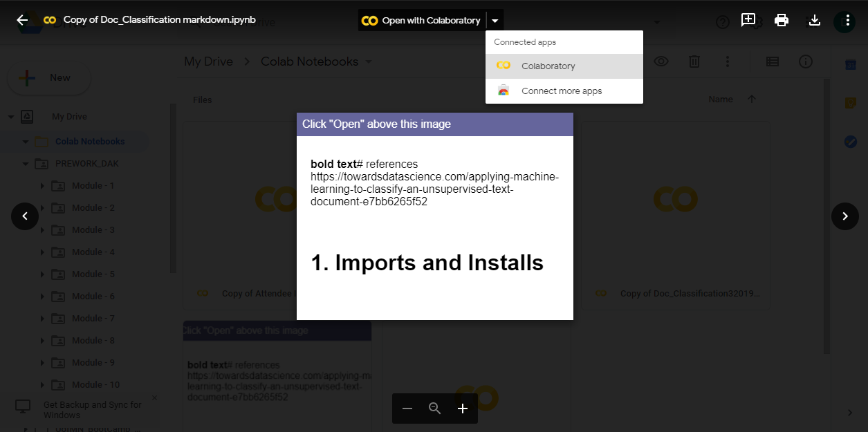Open Keep notes in the side panel
The height and width of the screenshot is (432, 868).
coord(851,103)
